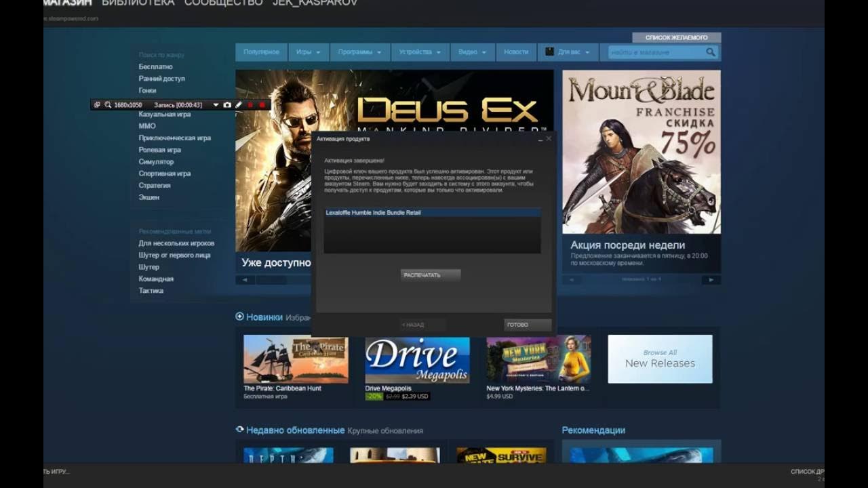The height and width of the screenshot is (488, 868).
Task: Select the Гонки genre link
Action: pyautogui.click(x=147, y=90)
